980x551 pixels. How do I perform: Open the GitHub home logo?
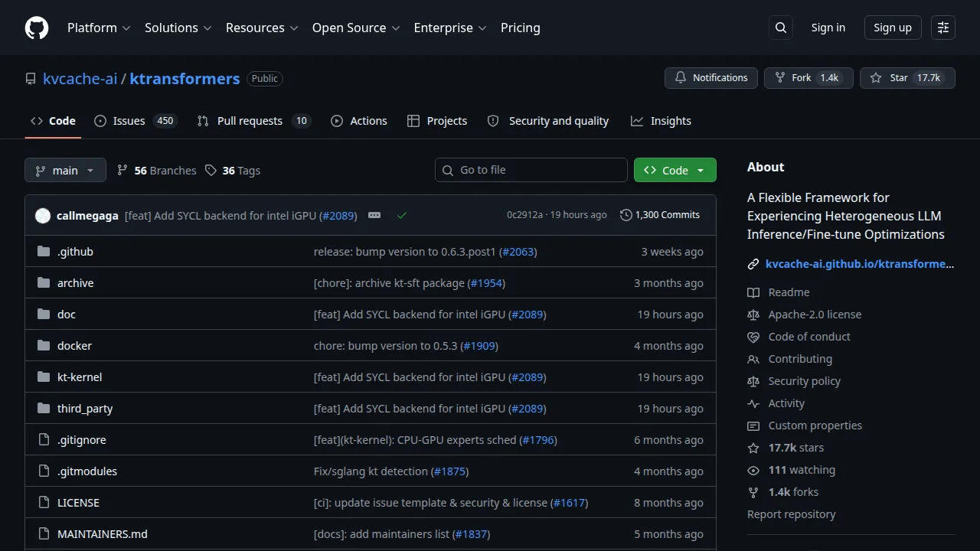[37, 28]
